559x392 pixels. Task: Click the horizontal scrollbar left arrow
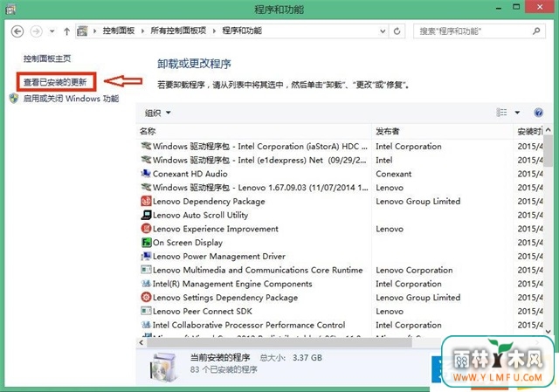point(141,343)
